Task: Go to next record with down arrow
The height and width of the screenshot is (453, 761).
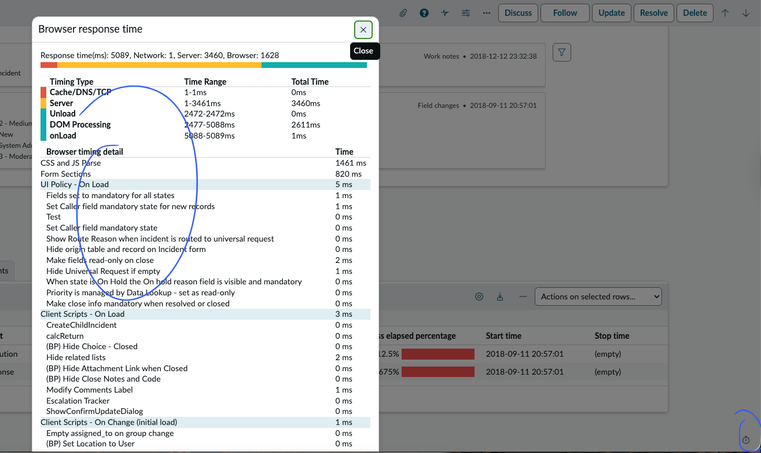Action: 746,13
